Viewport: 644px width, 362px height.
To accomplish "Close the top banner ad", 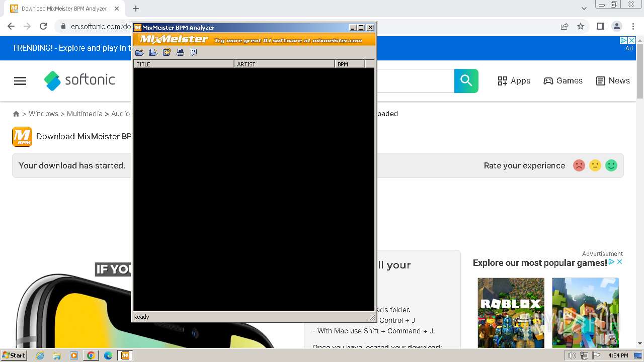I will pos(632,40).
